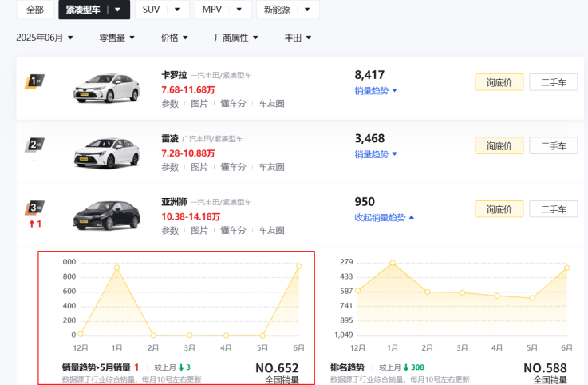View 参数 for 卡罗拉
Screen dimensions: 588x385
tap(170, 103)
